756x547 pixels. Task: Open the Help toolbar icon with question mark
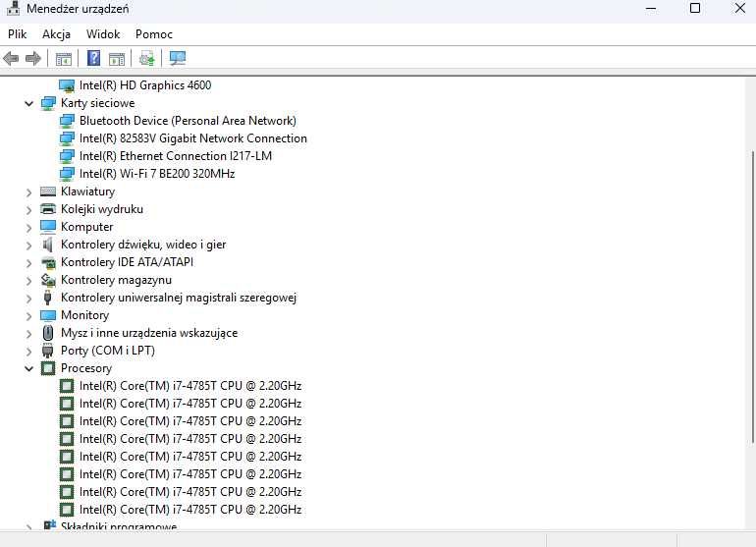[93, 58]
